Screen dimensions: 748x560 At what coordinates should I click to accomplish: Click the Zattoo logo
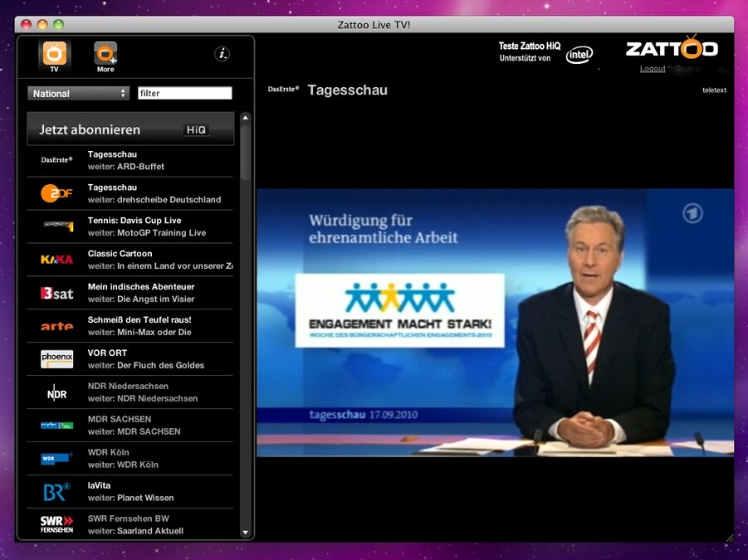672,47
